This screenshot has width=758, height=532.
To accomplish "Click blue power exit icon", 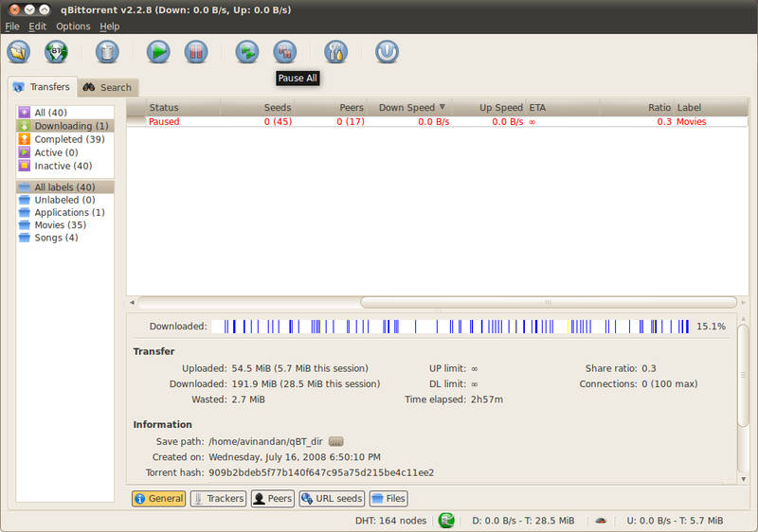I will pyautogui.click(x=387, y=52).
